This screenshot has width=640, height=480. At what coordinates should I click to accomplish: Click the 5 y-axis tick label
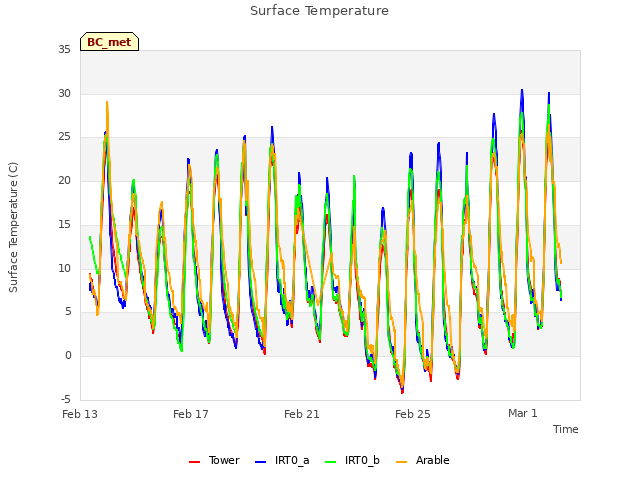click(68, 312)
